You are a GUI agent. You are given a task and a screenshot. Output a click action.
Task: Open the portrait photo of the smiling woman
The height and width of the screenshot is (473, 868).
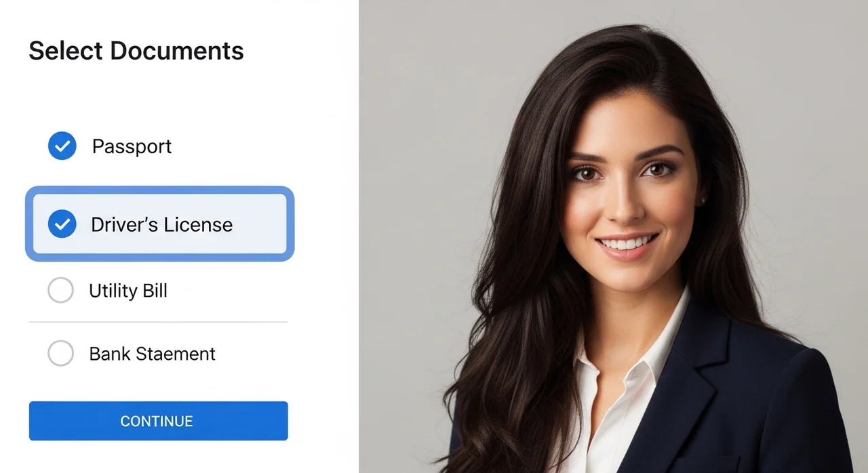[x=613, y=236]
